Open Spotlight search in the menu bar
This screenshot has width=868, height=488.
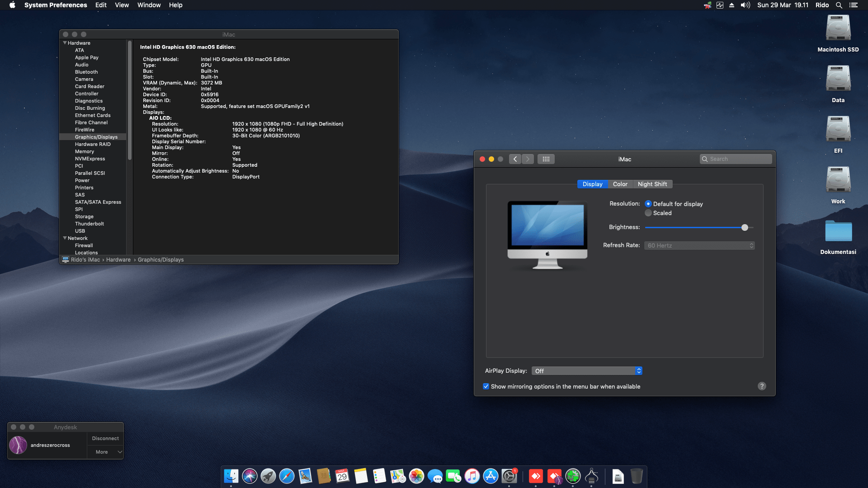click(839, 5)
